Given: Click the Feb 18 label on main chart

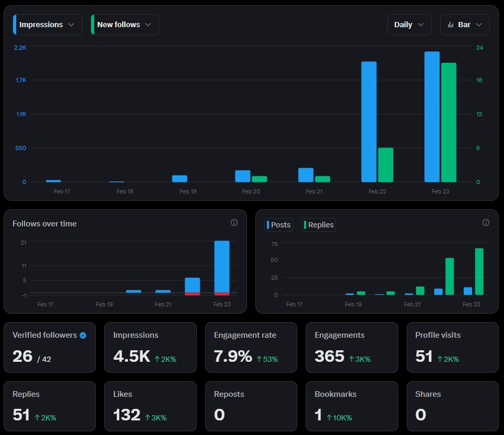Looking at the screenshot, I should coord(125,191).
